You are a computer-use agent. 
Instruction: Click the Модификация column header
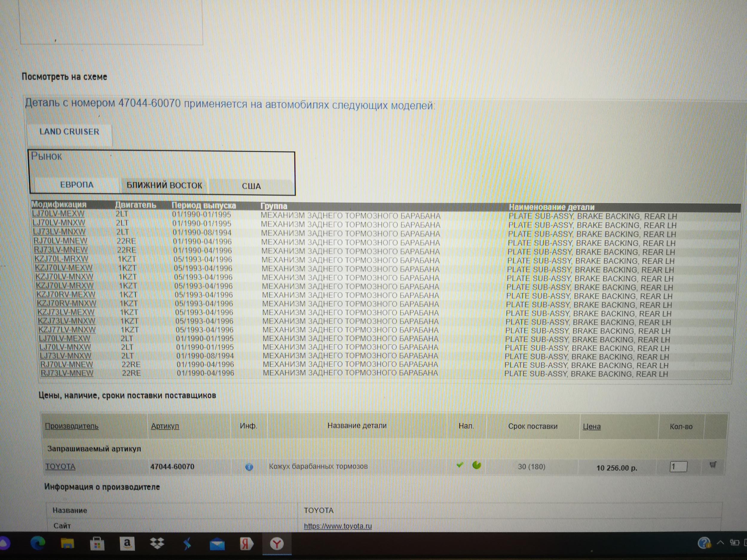click(59, 205)
